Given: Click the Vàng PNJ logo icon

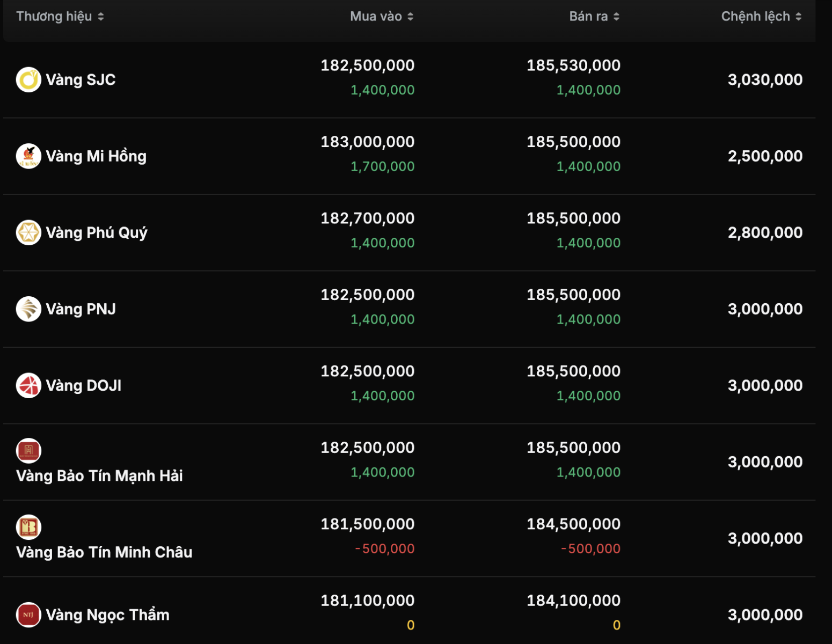Looking at the screenshot, I should (x=28, y=309).
